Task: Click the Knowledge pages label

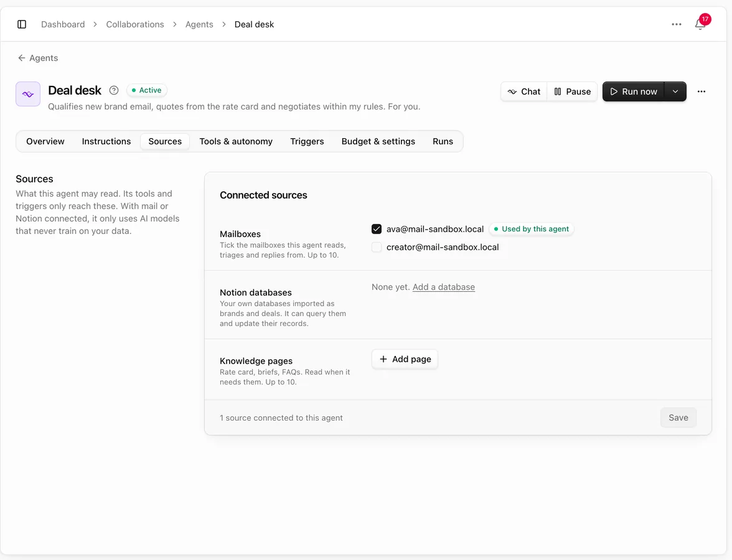Action: (x=256, y=361)
